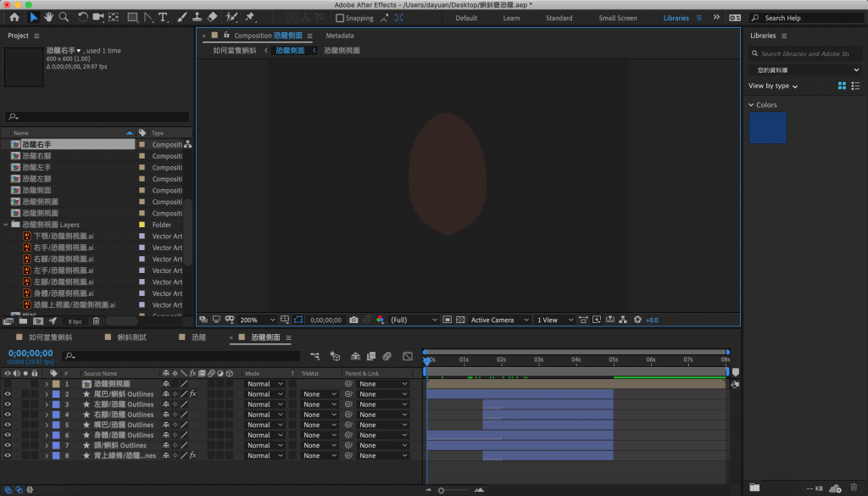Viewport: 868px width, 496px height.
Task: Open the 如何當隻蝌蚪 timeline tab
Action: click(x=50, y=337)
